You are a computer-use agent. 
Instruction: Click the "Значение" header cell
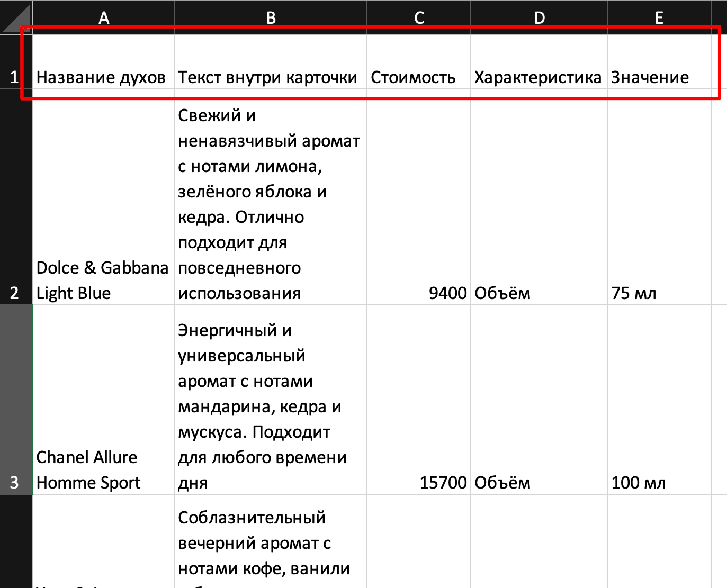(x=659, y=62)
